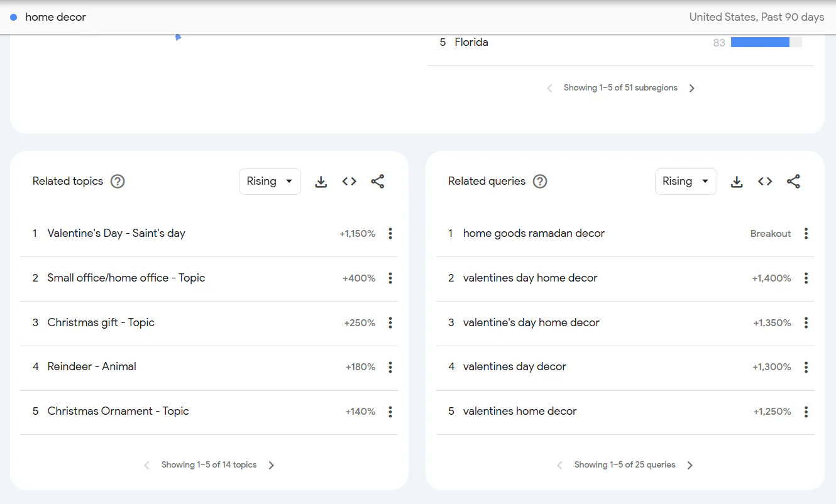This screenshot has height=504, width=836.
Task: Go to next page of subregions
Action: point(692,89)
